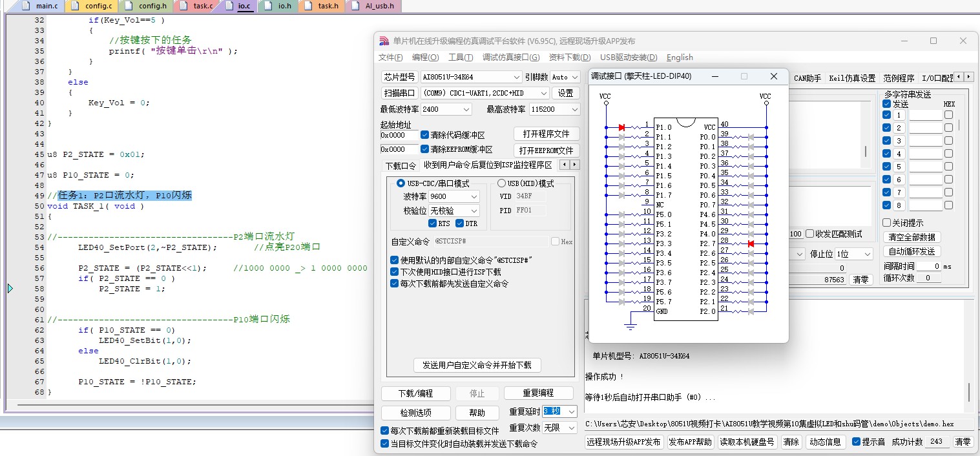This screenshot has width=980, height=456.
Task: Open the 波特率 9600 dropdown
Action: pos(454,196)
